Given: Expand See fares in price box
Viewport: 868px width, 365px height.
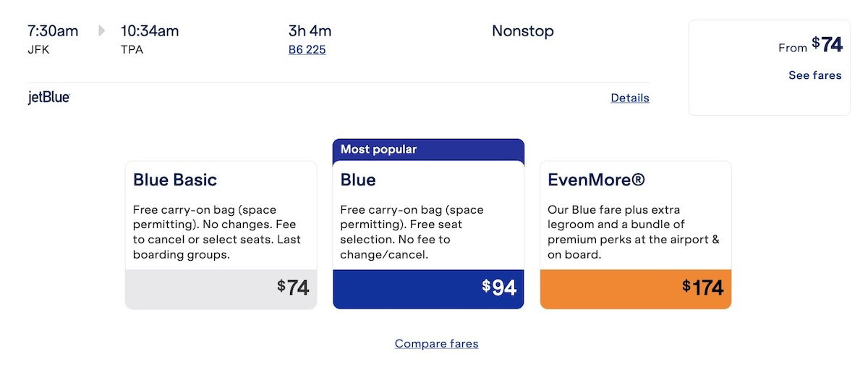Looking at the screenshot, I should coord(815,75).
